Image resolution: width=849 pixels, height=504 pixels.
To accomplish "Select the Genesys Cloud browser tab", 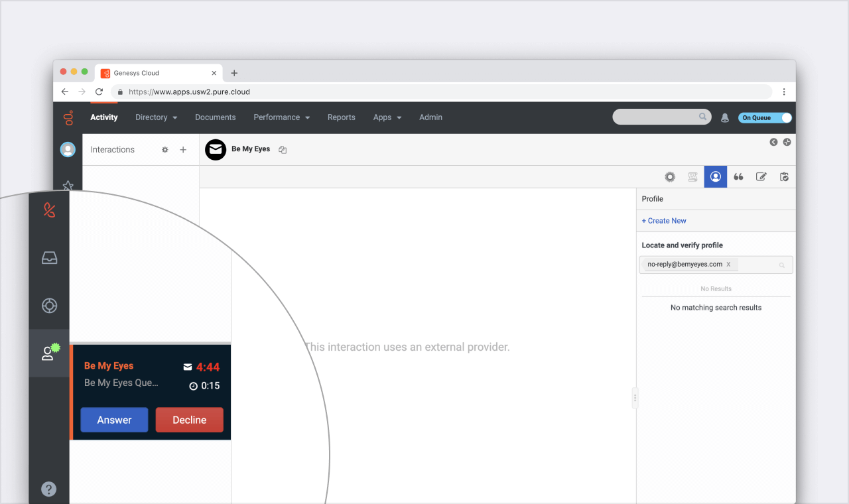I will pyautogui.click(x=159, y=73).
